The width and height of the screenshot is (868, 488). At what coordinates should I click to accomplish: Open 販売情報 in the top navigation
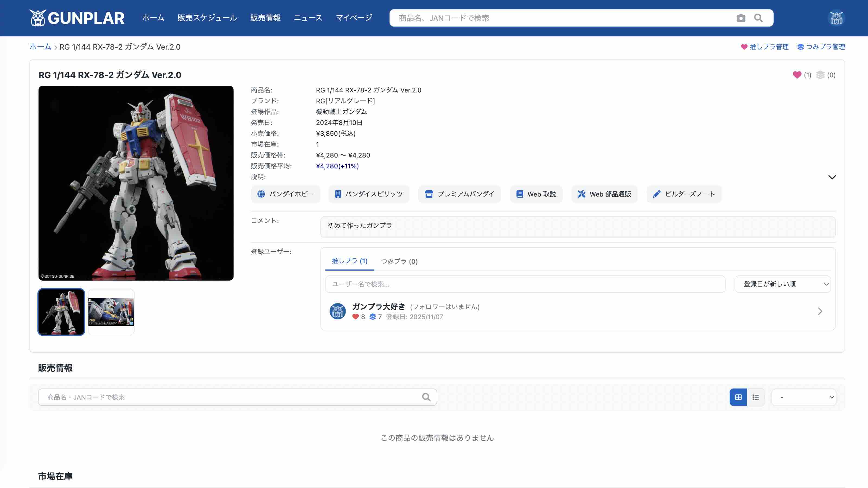tap(266, 18)
